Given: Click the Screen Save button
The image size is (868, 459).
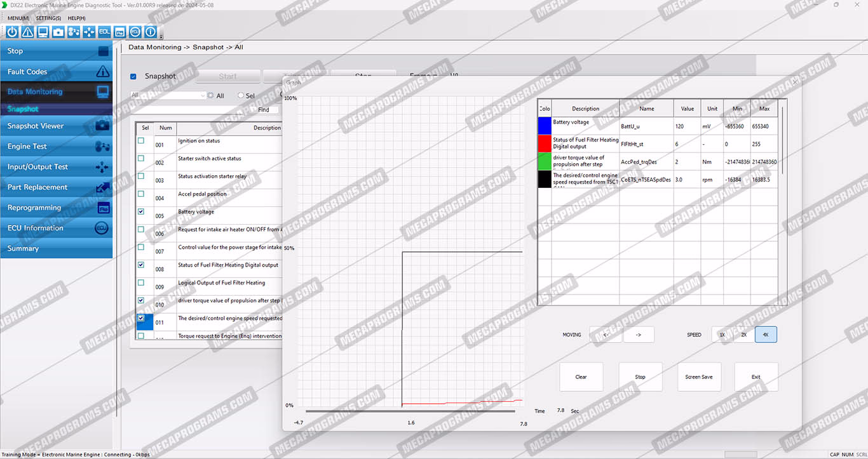Looking at the screenshot, I should tap(698, 377).
